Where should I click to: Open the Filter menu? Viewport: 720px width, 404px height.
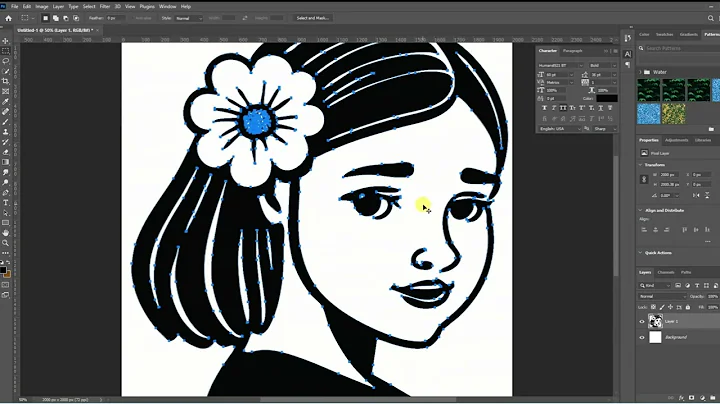tap(105, 6)
